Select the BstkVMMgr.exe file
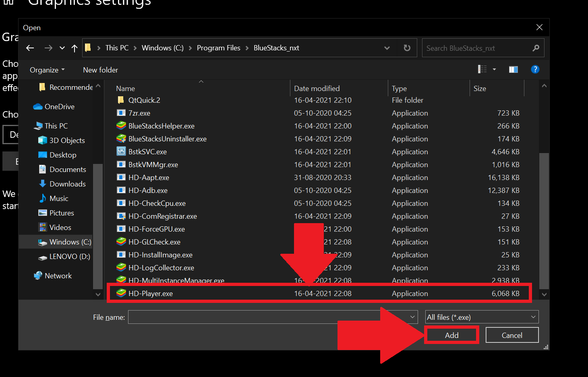 coord(153,164)
